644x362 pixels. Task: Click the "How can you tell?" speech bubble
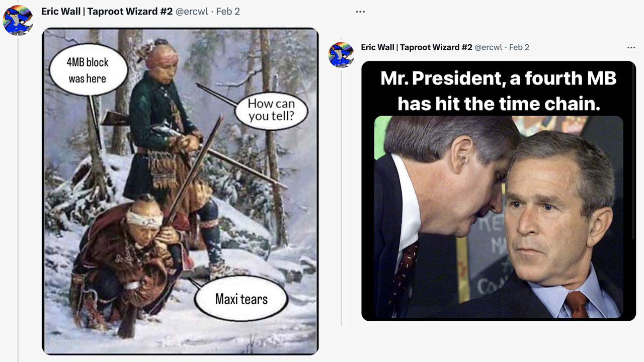coord(271,111)
